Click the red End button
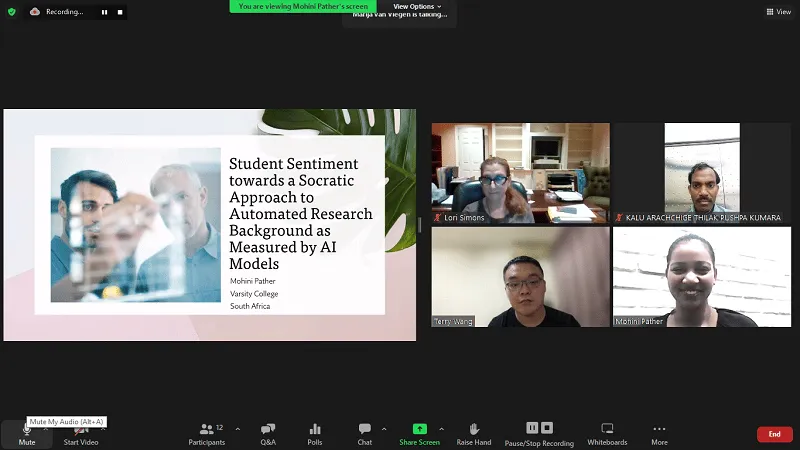800x450 pixels. click(x=774, y=434)
